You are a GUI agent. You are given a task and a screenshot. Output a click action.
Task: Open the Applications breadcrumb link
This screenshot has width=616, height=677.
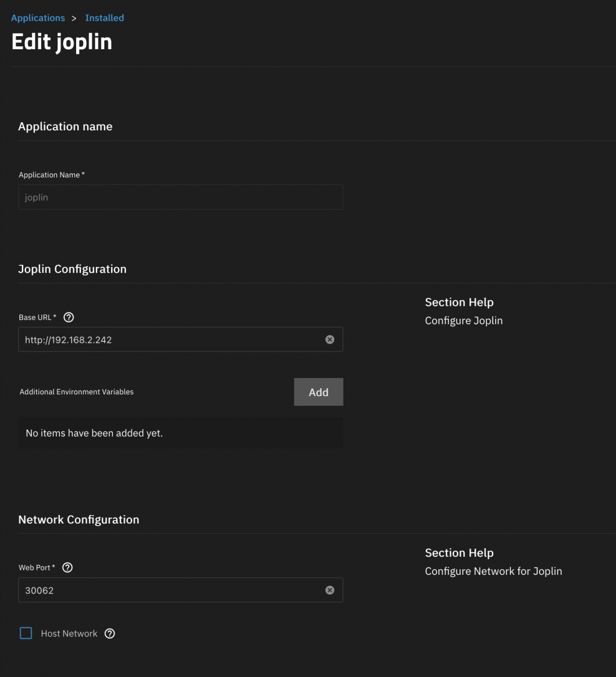38,18
